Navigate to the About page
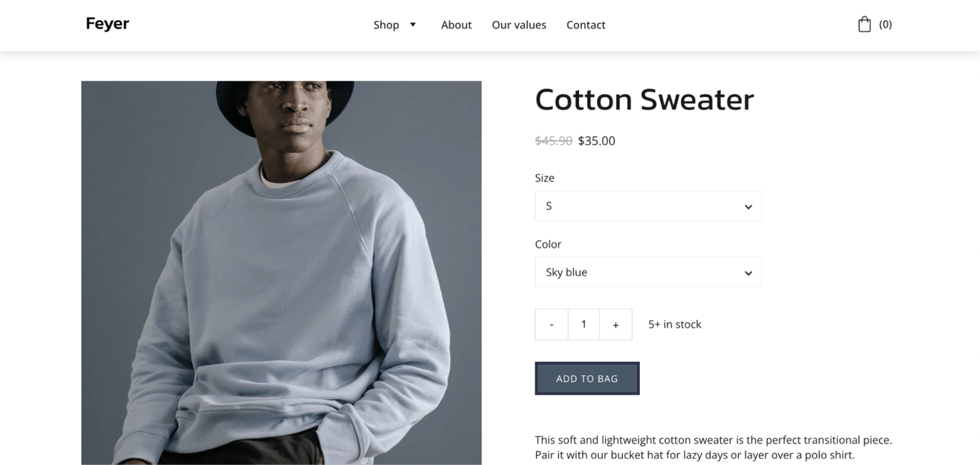Screen dimensions: 980x465 456,24
